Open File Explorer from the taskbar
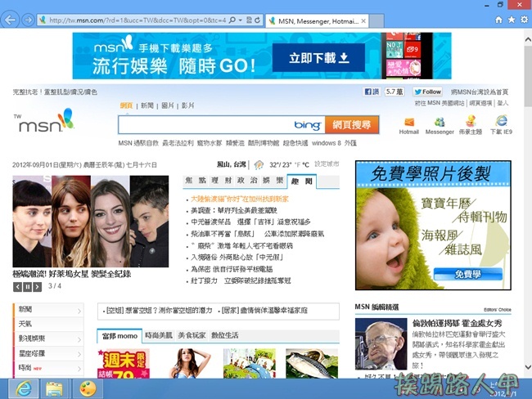 54,388
